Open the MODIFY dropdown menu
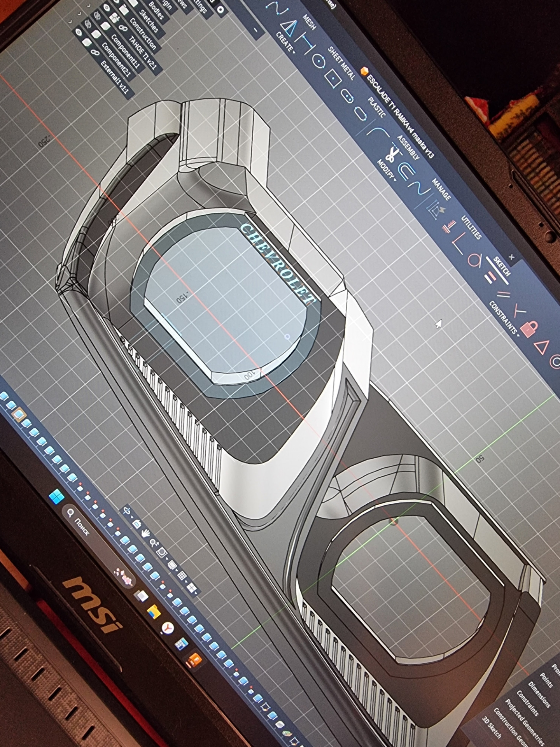560x747 pixels. pos(386,171)
